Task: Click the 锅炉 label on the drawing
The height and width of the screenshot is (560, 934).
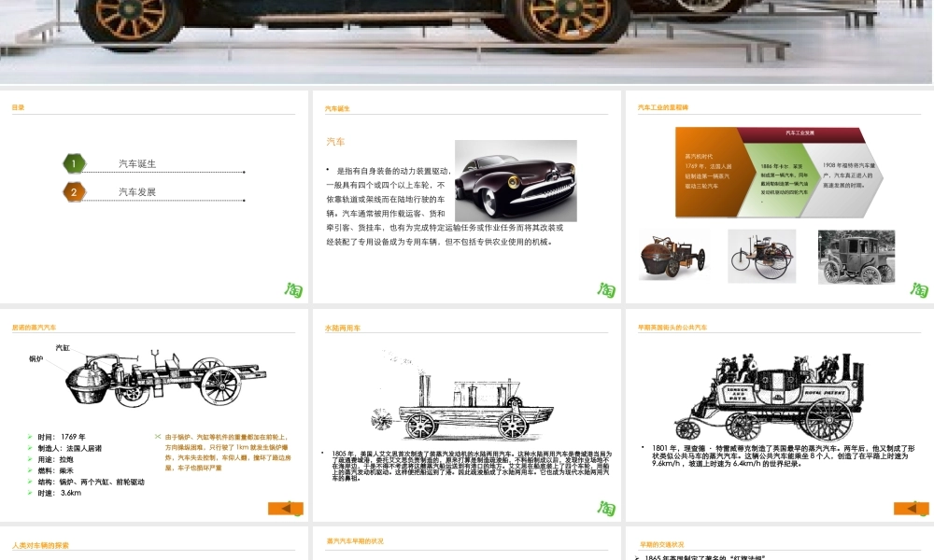Action: 35,358
